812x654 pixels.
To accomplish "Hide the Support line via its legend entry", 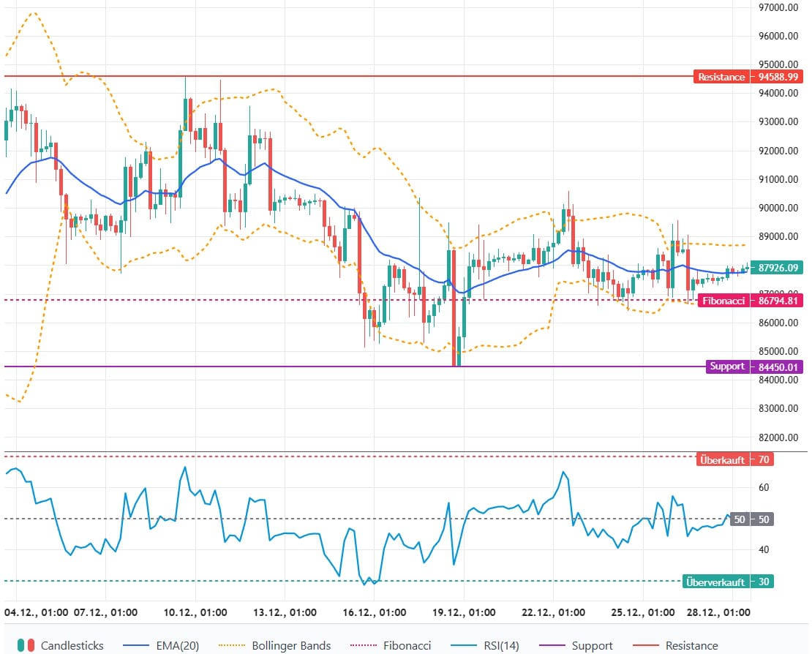I will pos(591,645).
